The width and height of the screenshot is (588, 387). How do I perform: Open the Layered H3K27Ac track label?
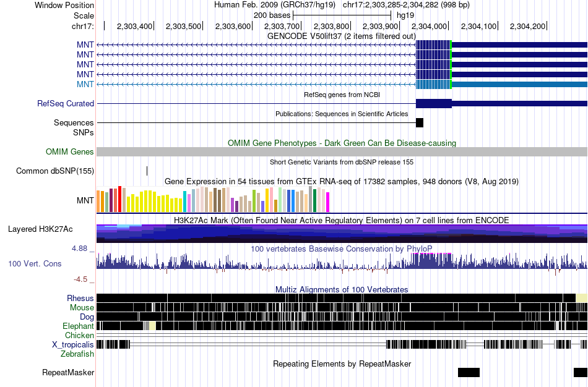(x=40, y=229)
